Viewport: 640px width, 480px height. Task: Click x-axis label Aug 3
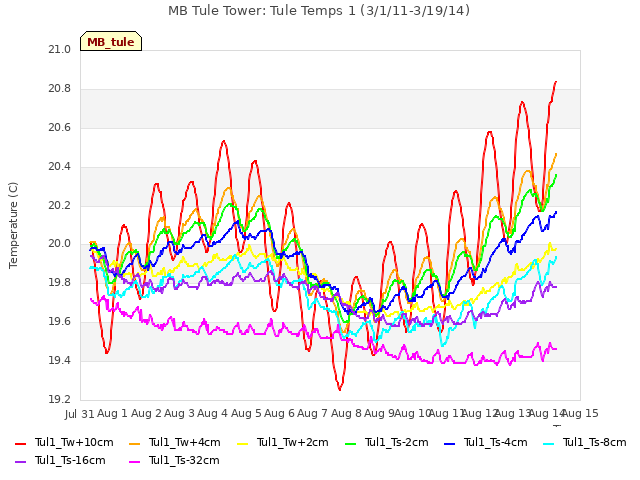(180, 413)
